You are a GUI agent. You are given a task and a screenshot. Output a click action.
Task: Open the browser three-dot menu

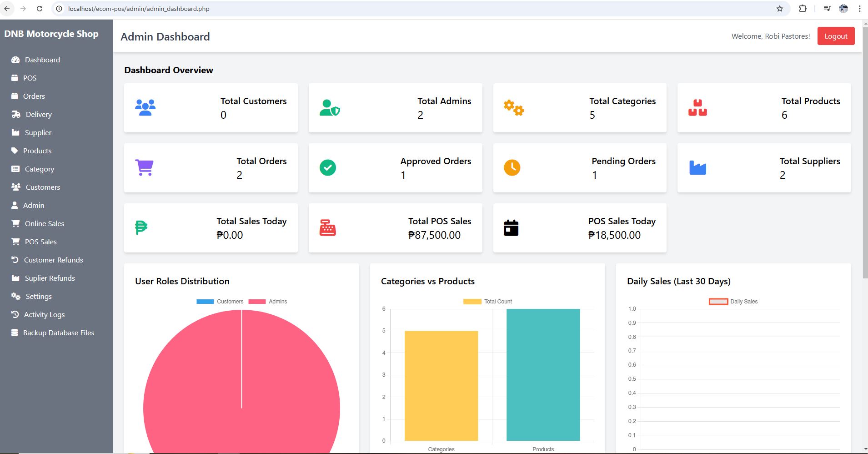859,9
